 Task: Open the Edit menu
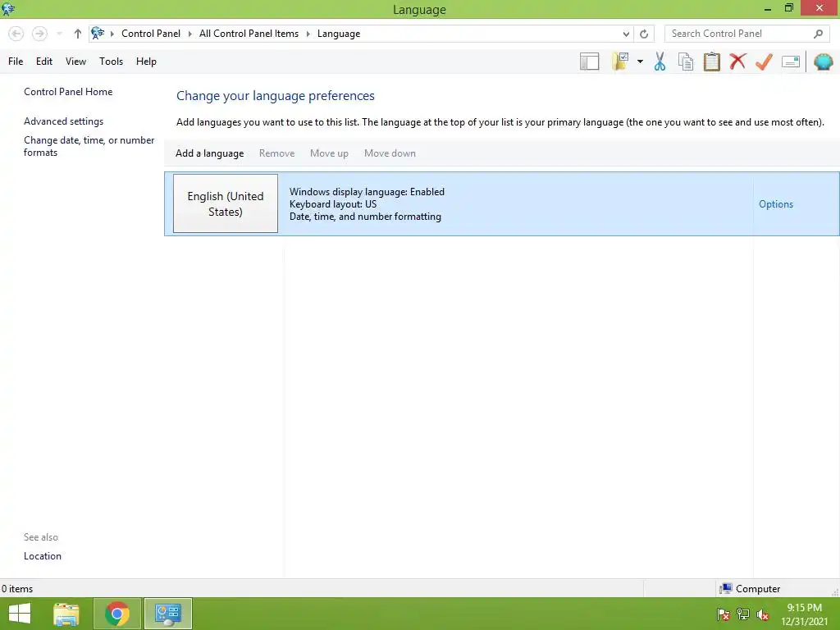point(44,62)
